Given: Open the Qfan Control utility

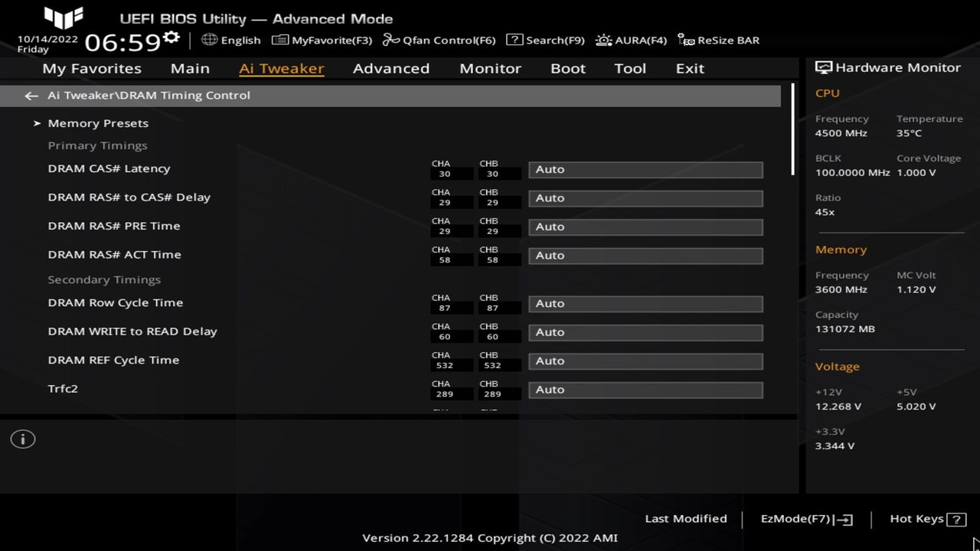Looking at the screenshot, I should 438,40.
